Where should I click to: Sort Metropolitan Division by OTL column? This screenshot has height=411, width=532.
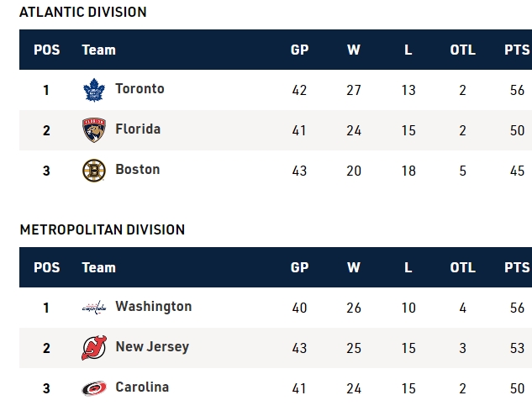coord(462,267)
